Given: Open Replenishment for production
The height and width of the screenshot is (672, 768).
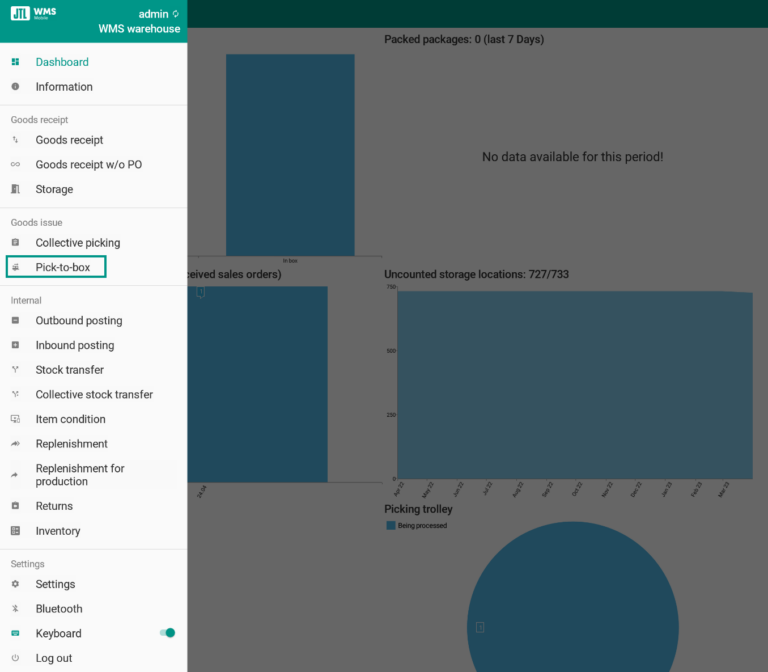Looking at the screenshot, I should click(80, 475).
